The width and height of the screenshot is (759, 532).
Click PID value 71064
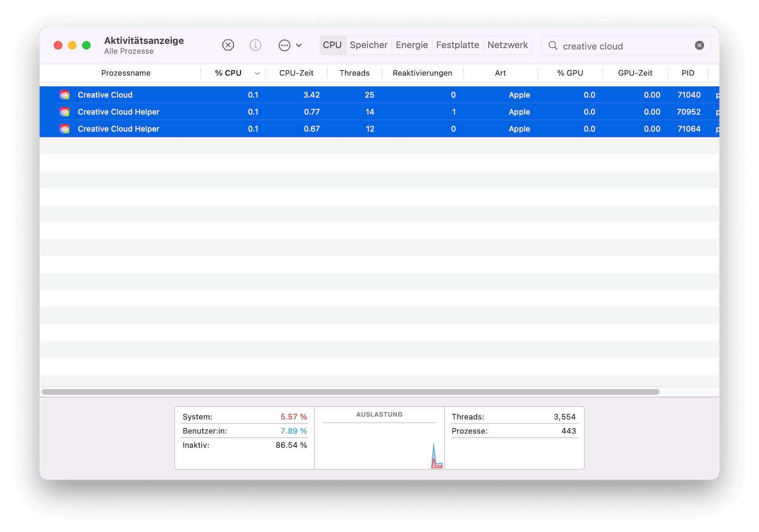coord(689,129)
